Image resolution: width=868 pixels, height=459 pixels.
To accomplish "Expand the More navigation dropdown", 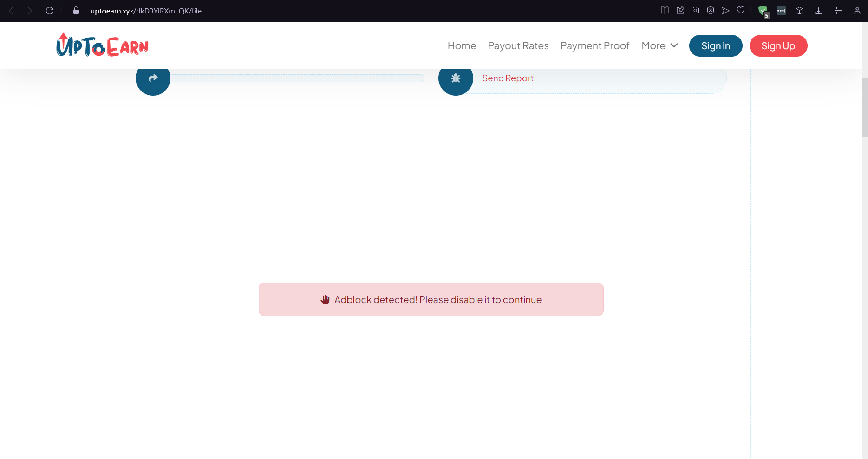I will click(x=659, y=45).
